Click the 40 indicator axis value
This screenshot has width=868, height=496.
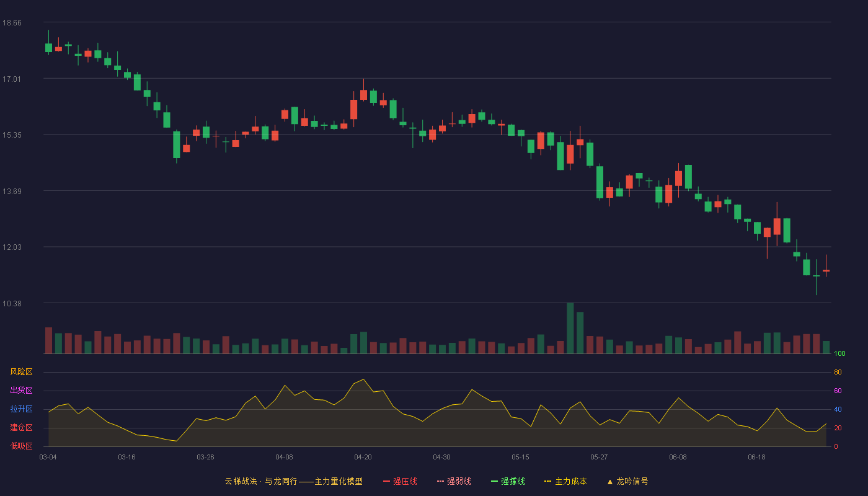(838, 409)
